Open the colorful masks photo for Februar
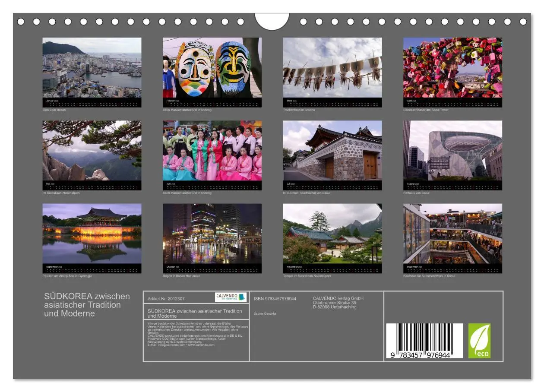Image resolution: width=544 pixels, height=392 pixels. (x=212, y=67)
